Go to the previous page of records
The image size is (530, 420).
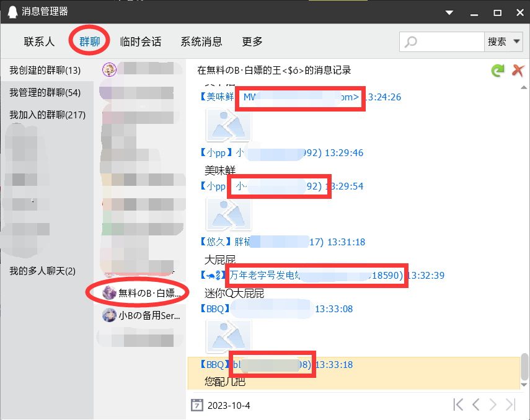tap(475, 405)
